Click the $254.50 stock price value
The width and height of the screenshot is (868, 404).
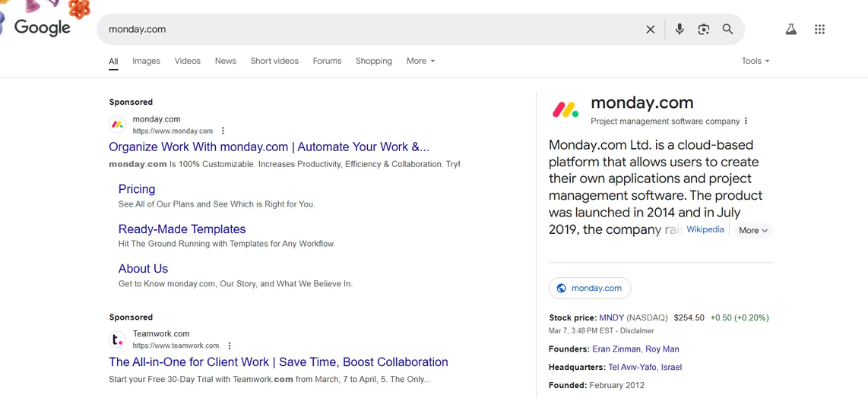[689, 317]
